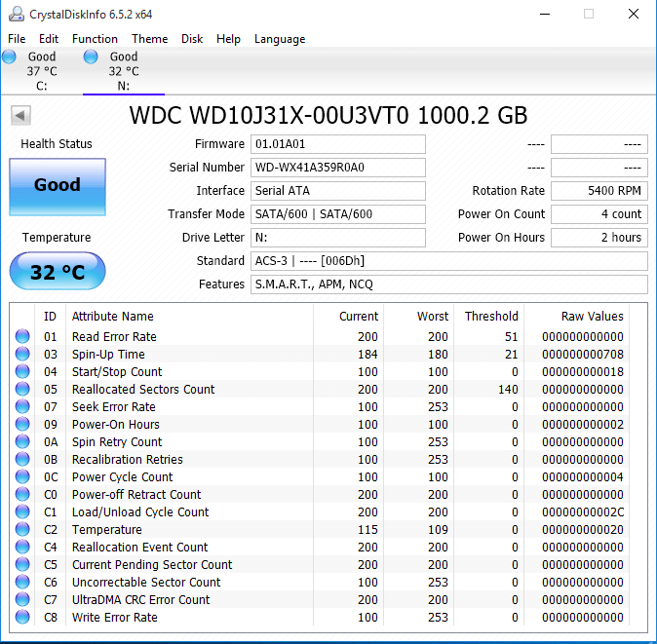Select the Current Pending Sector Count name
This screenshot has width=657, height=644.
(x=152, y=565)
